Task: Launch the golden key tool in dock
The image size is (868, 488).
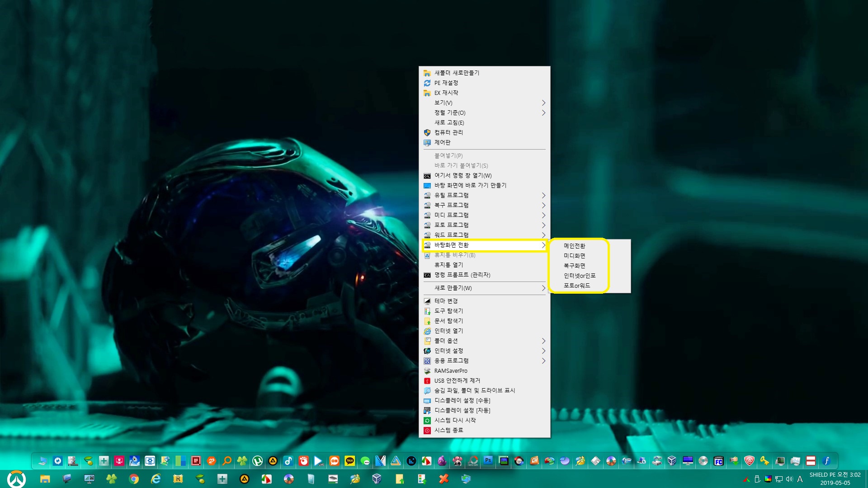Action: click(x=764, y=461)
